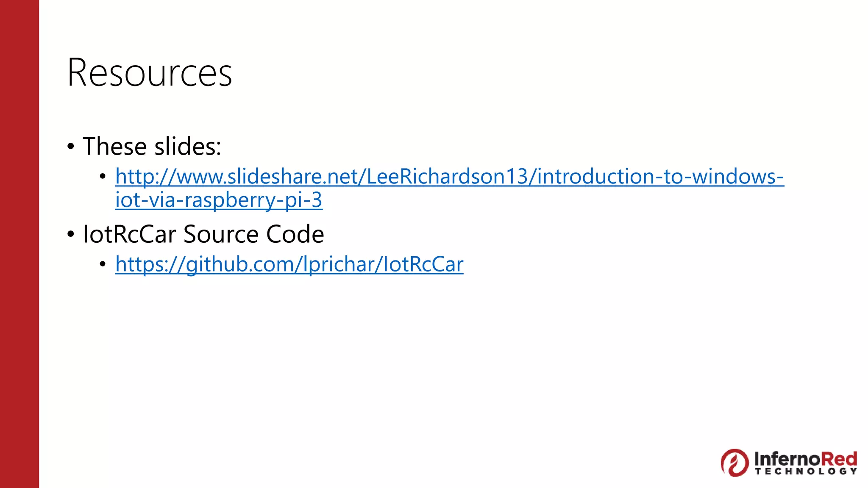Image resolution: width=868 pixels, height=488 pixels.
Task: Click 'github.com' in the source code URL
Action: point(242,264)
